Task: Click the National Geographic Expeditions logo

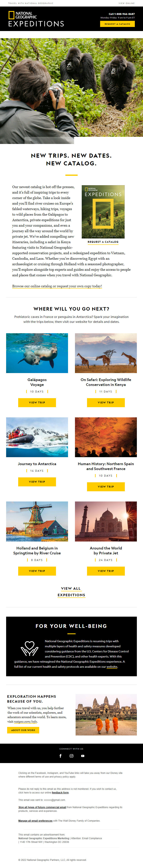Action: coord(36,19)
